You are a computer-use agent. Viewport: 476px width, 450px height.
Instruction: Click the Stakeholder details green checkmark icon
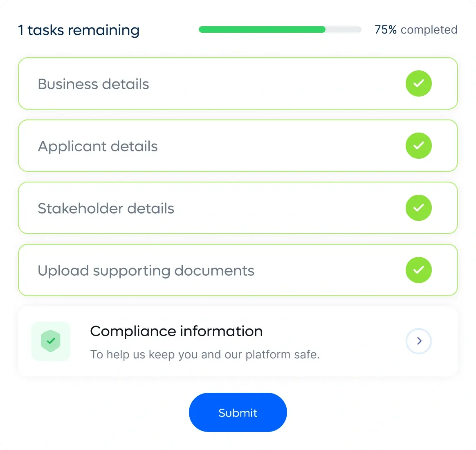click(x=418, y=208)
